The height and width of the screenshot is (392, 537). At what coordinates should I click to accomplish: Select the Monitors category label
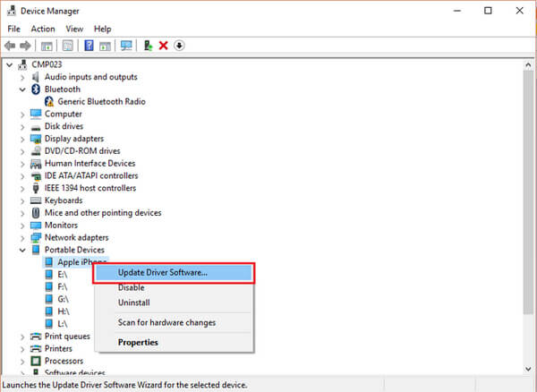pyautogui.click(x=61, y=226)
